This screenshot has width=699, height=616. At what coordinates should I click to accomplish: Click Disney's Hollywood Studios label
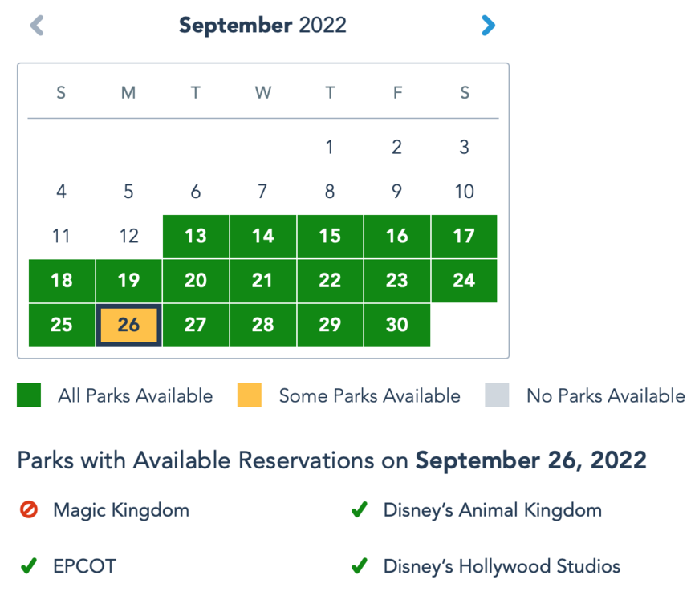pos(502,566)
